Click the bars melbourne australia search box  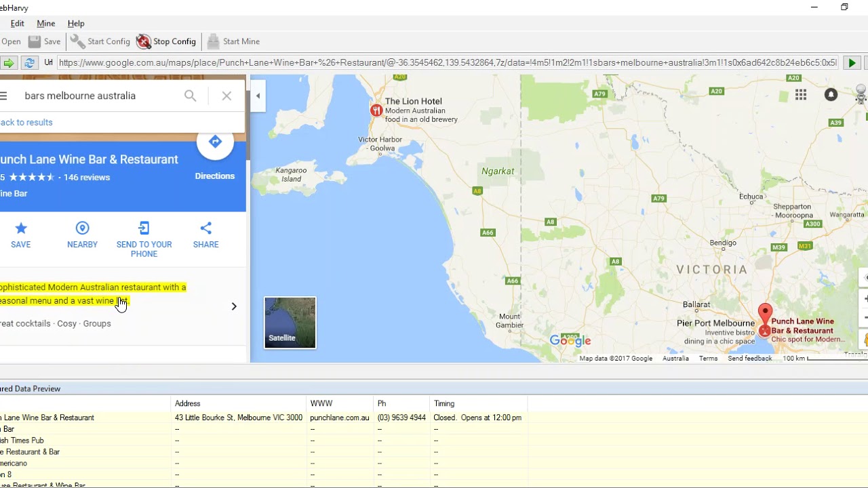click(x=98, y=96)
